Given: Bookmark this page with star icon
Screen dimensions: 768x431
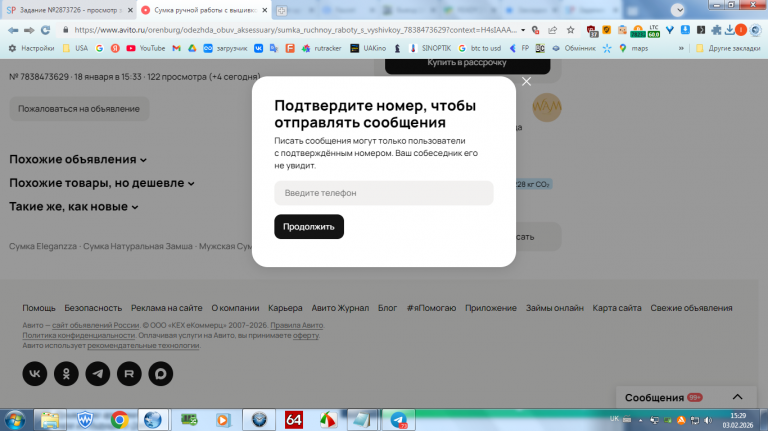Looking at the screenshot, I should [571, 30].
